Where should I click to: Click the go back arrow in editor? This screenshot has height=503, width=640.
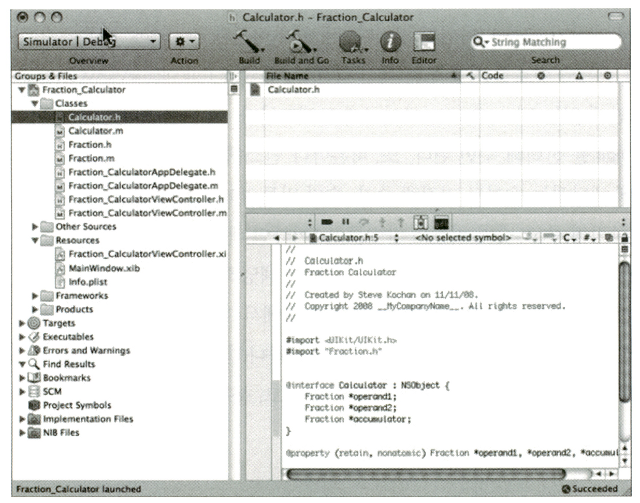(x=278, y=239)
